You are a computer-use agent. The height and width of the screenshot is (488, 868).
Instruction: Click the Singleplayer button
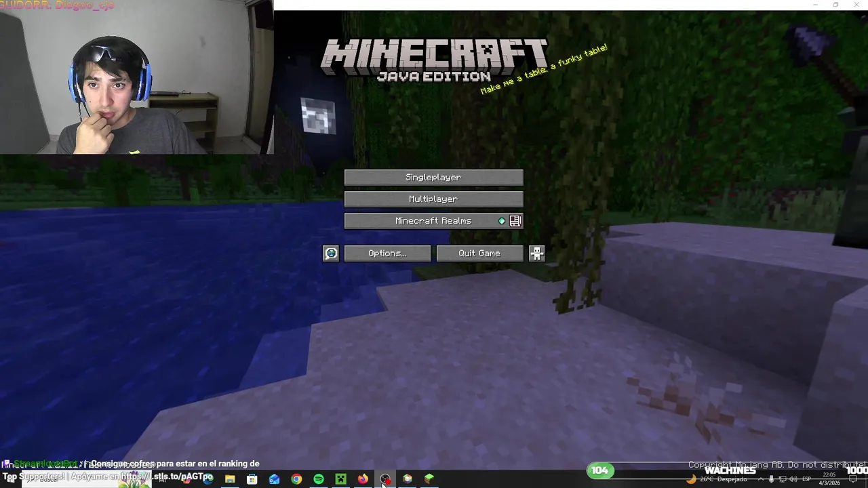(x=433, y=178)
